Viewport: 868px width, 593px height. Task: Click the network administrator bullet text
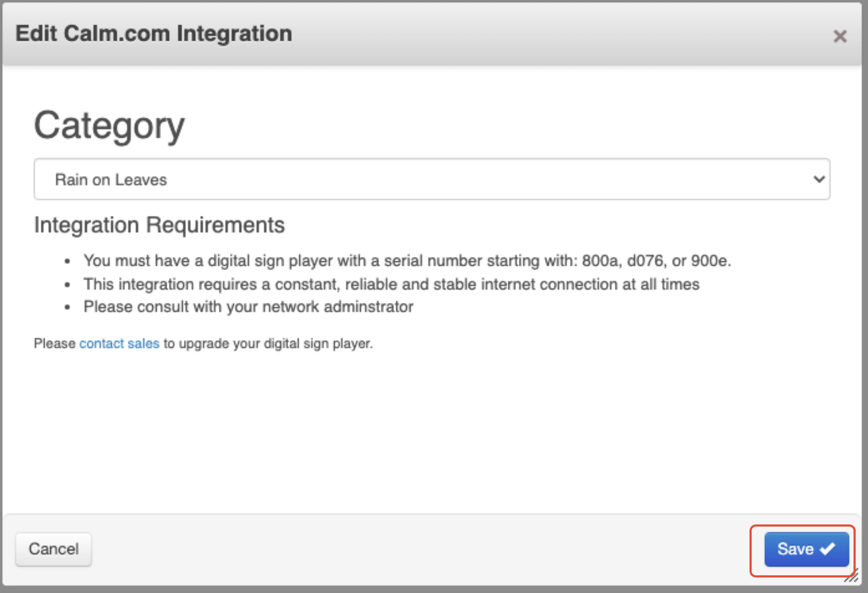point(248,307)
